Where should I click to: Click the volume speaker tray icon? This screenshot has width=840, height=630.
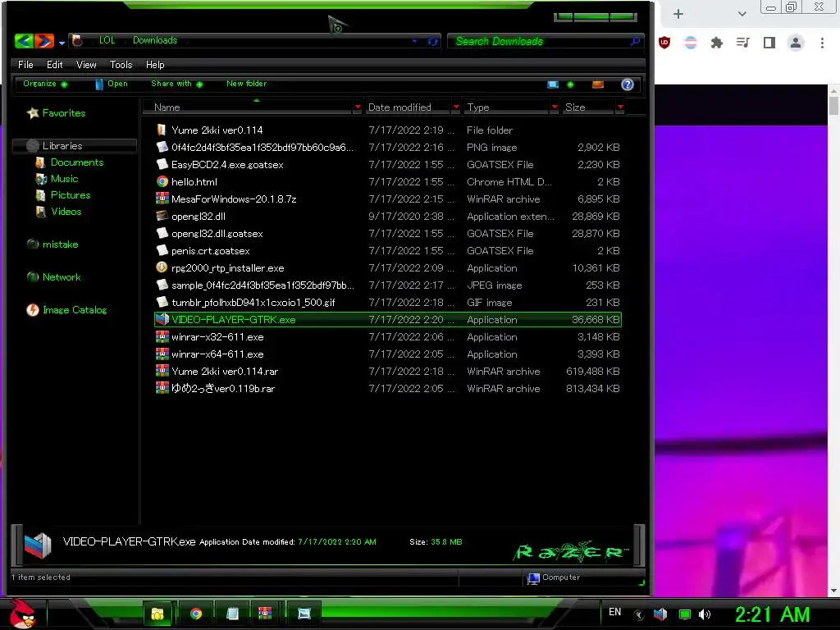[x=705, y=614]
